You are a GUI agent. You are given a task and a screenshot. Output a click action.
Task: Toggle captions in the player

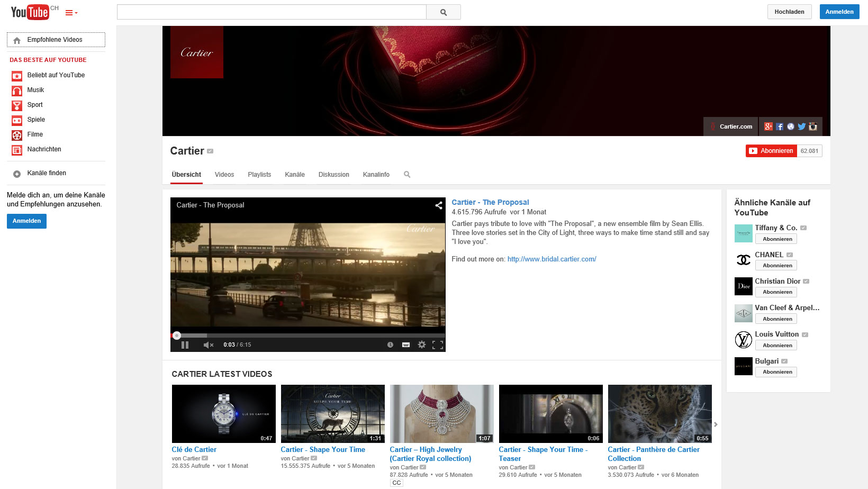406,345
